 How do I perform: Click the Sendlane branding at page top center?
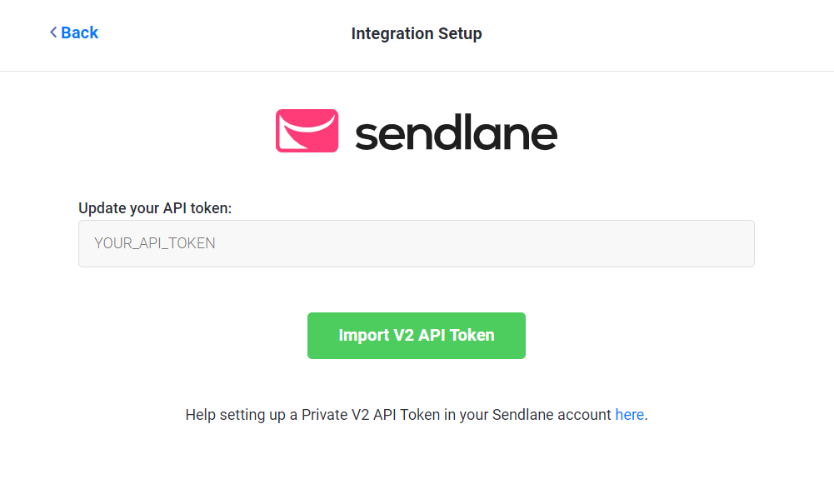pyautogui.click(x=417, y=130)
